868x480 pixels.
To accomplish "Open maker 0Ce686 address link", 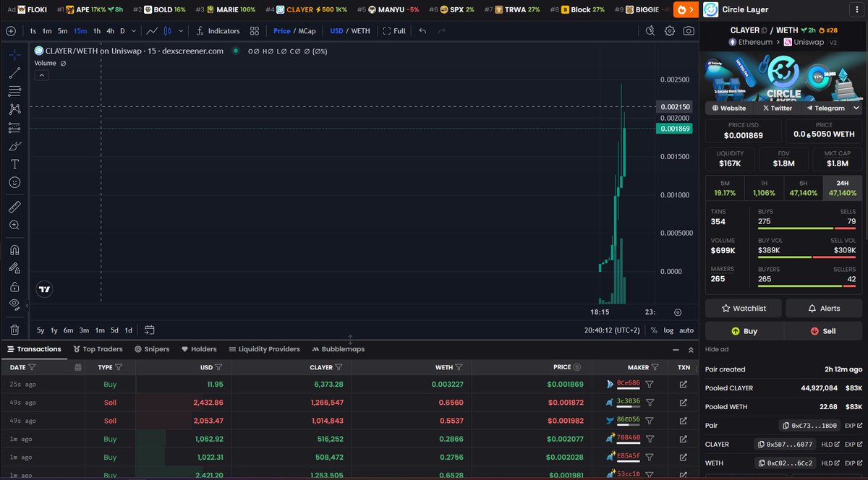I will pos(628,383).
